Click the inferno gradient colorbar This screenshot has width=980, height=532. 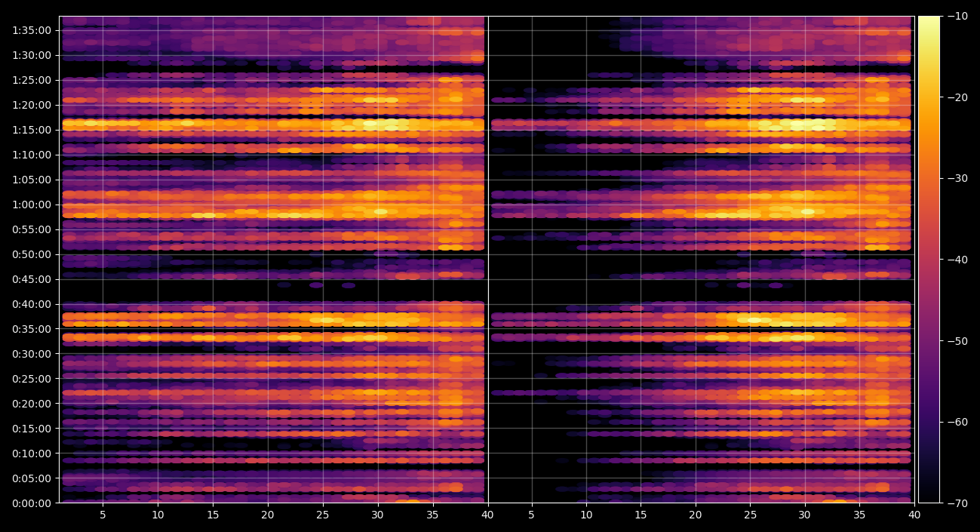pyautogui.click(x=929, y=260)
